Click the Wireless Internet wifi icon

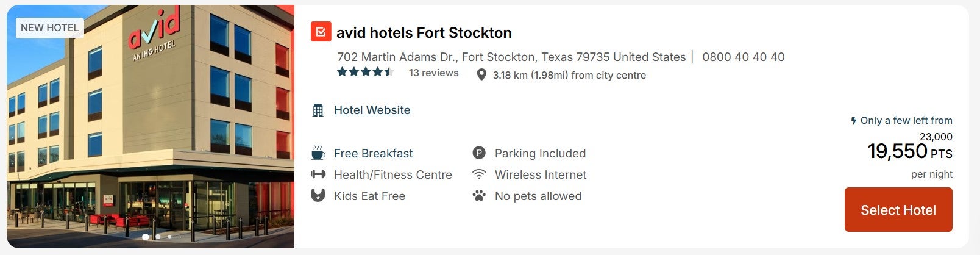click(479, 174)
